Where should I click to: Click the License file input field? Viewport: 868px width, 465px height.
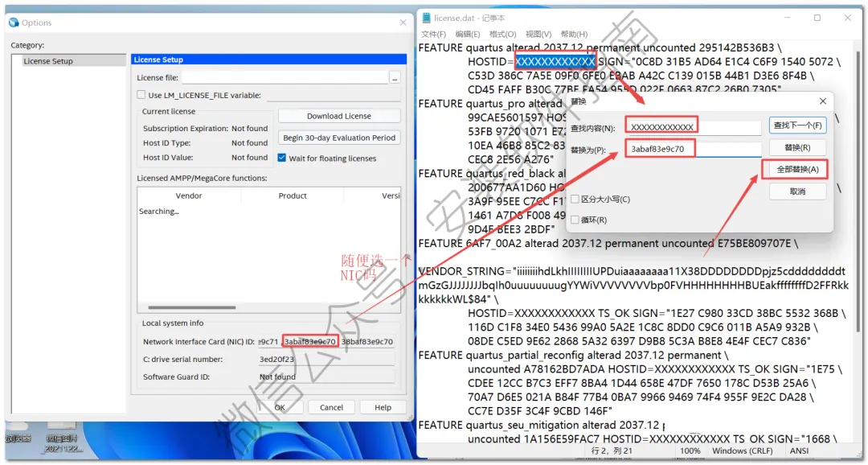285,77
